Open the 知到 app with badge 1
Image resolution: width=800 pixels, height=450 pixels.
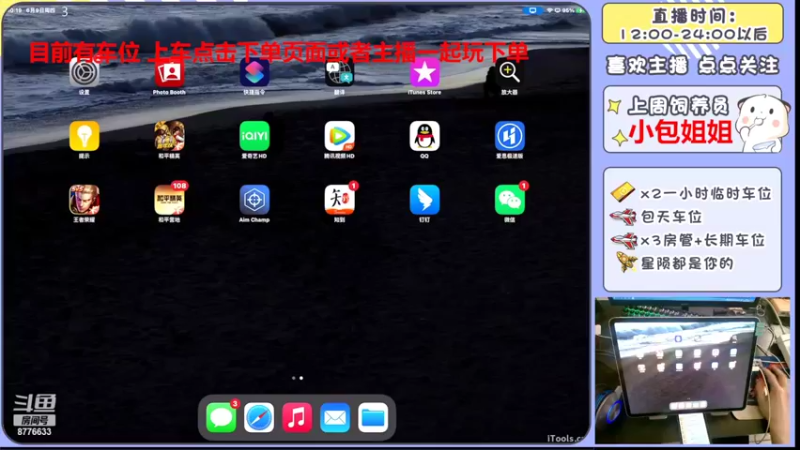[339, 200]
